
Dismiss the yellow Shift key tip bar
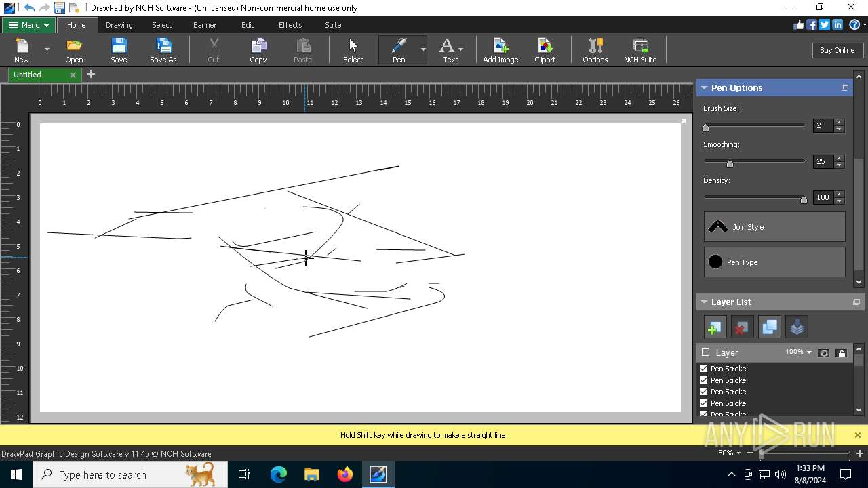click(857, 435)
